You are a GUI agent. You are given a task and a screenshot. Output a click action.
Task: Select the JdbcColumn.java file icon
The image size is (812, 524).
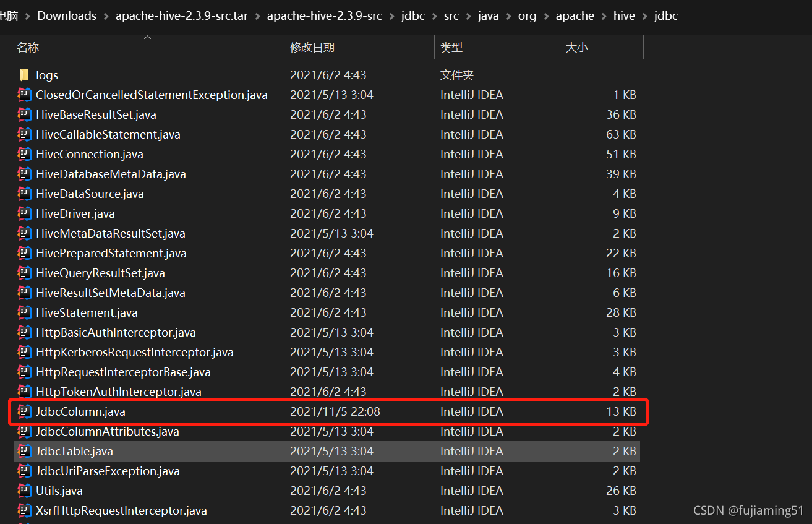pyautogui.click(x=25, y=411)
